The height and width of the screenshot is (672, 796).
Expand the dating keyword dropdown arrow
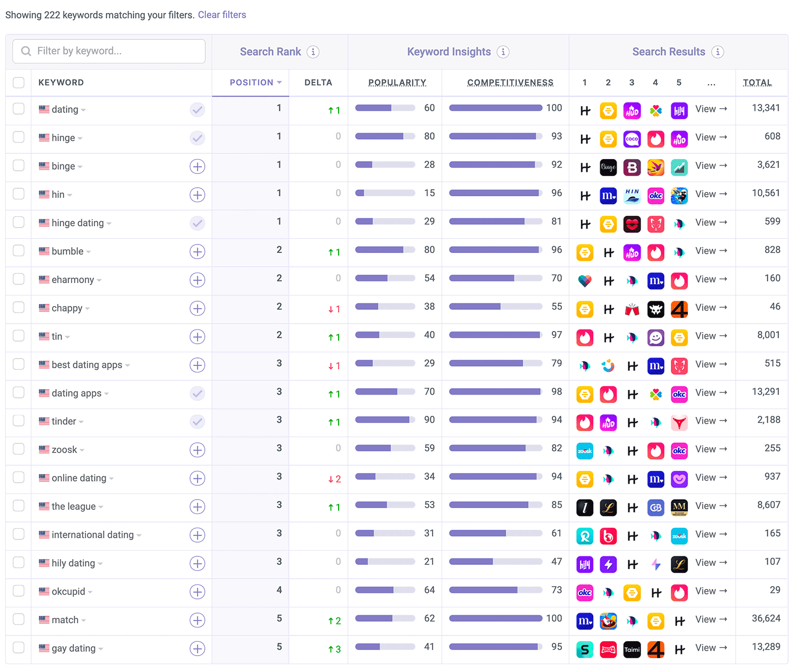(83, 110)
